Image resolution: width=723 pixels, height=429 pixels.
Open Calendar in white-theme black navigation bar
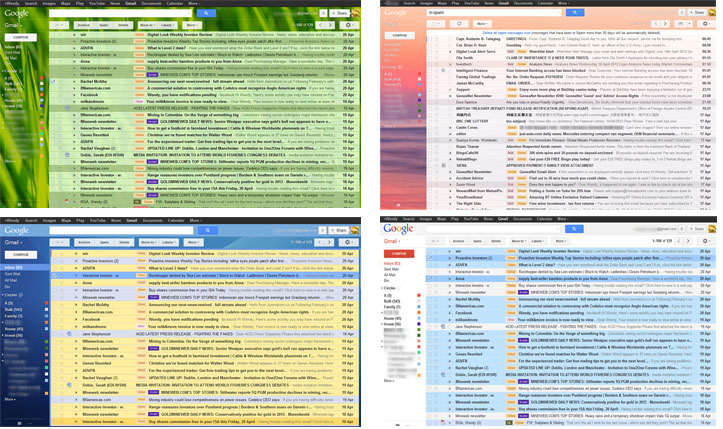(545, 219)
